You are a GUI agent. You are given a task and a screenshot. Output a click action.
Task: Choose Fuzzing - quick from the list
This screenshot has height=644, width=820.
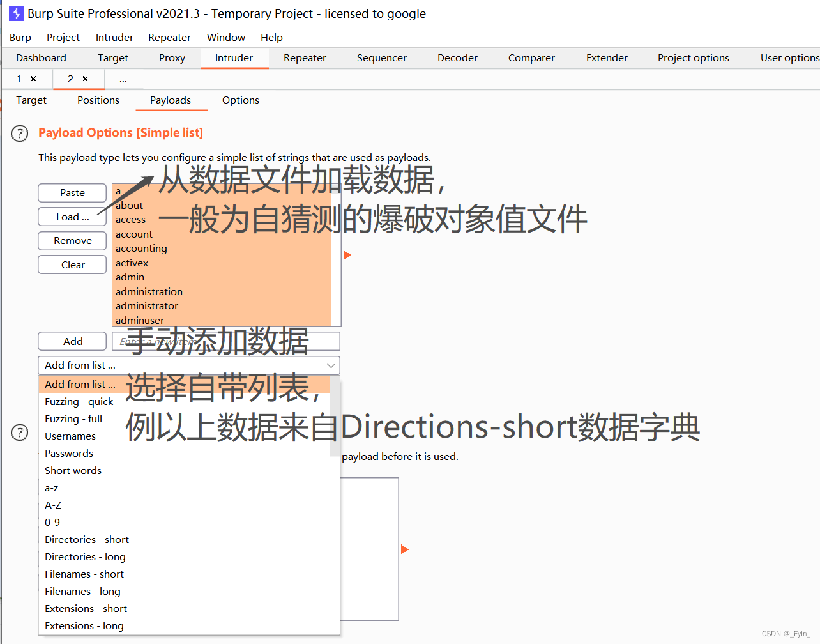point(184,402)
